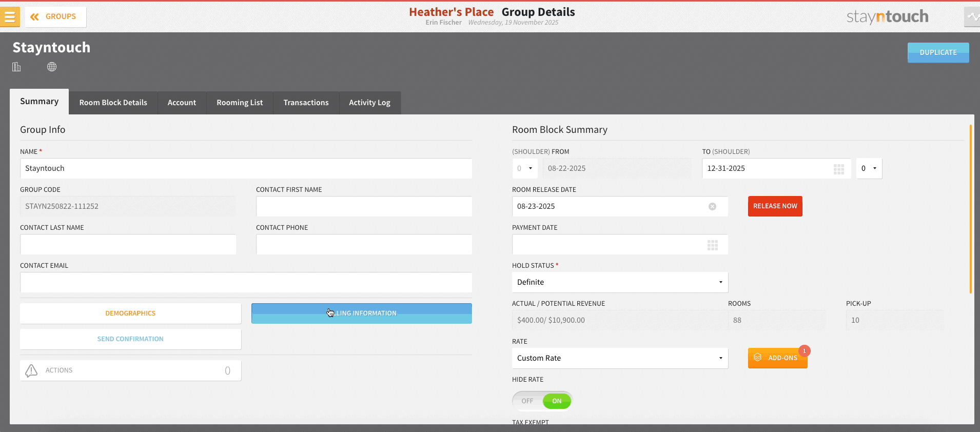Image resolution: width=980 pixels, height=432 pixels.
Task: Click the Contact Phone field
Action: (364, 244)
